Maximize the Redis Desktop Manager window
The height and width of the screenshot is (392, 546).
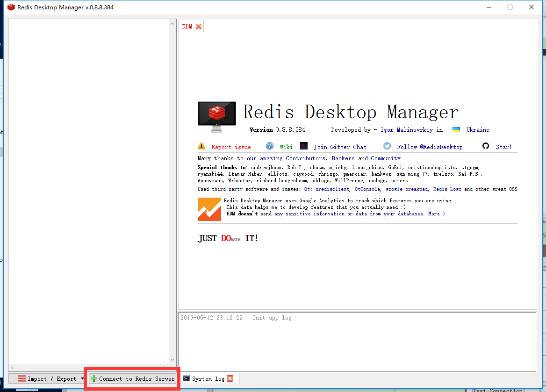click(x=510, y=7)
